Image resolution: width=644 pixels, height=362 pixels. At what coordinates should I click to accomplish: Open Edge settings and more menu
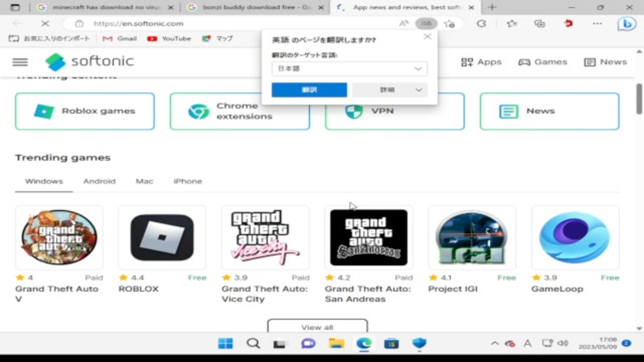point(597,23)
